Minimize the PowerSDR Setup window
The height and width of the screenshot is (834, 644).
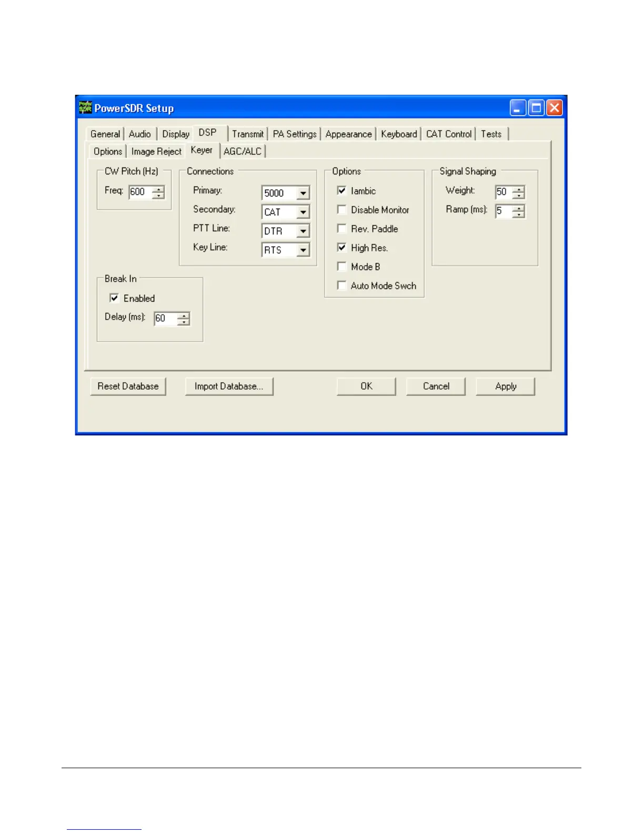pyautogui.click(x=518, y=108)
